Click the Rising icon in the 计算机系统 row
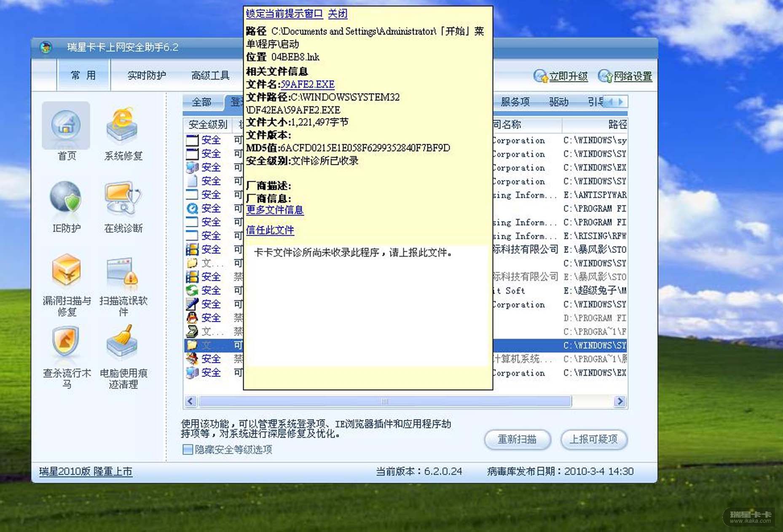The image size is (783, 532). (192, 359)
